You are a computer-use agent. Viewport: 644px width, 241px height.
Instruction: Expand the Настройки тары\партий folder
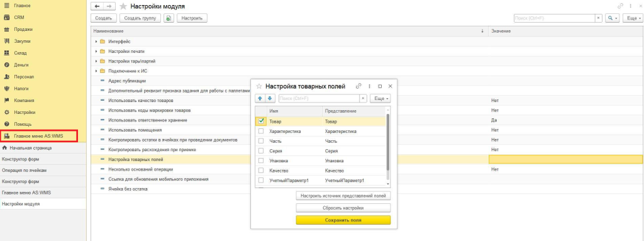pos(96,61)
